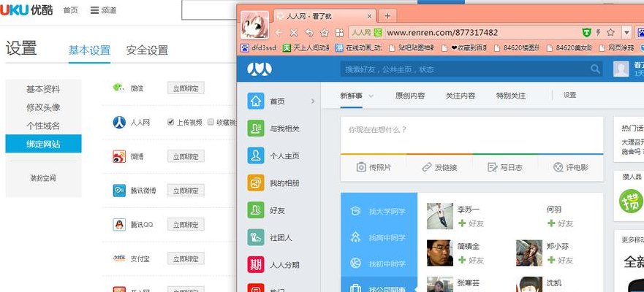Open favorites star next to undo arrow
The width and height of the screenshot is (644, 292).
click(325, 32)
